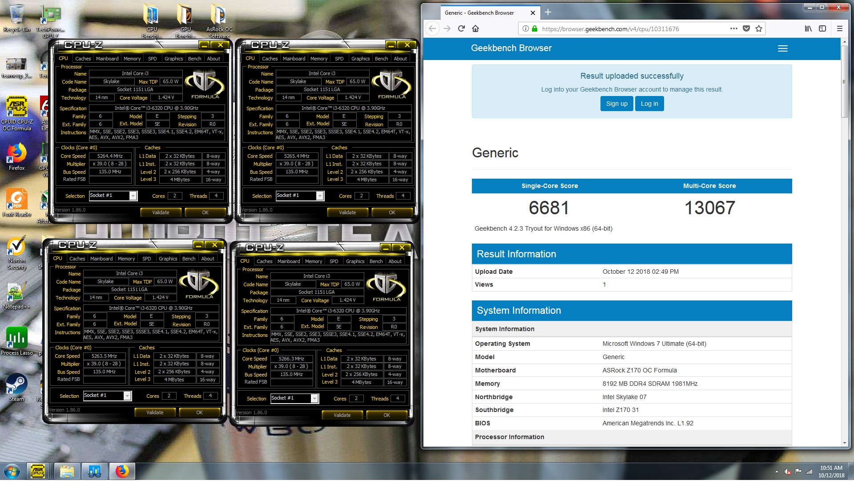
Task: Open a new Firefox tab
Action: (x=548, y=12)
